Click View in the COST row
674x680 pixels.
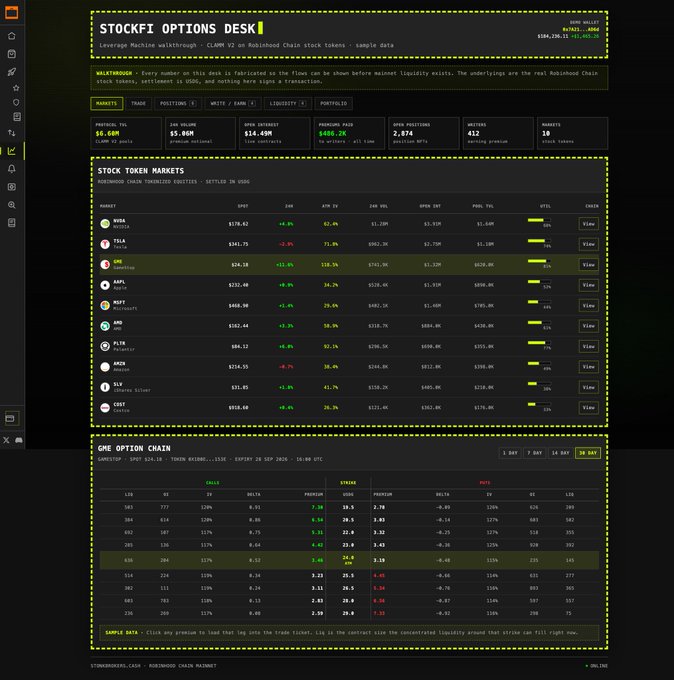click(x=589, y=408)
